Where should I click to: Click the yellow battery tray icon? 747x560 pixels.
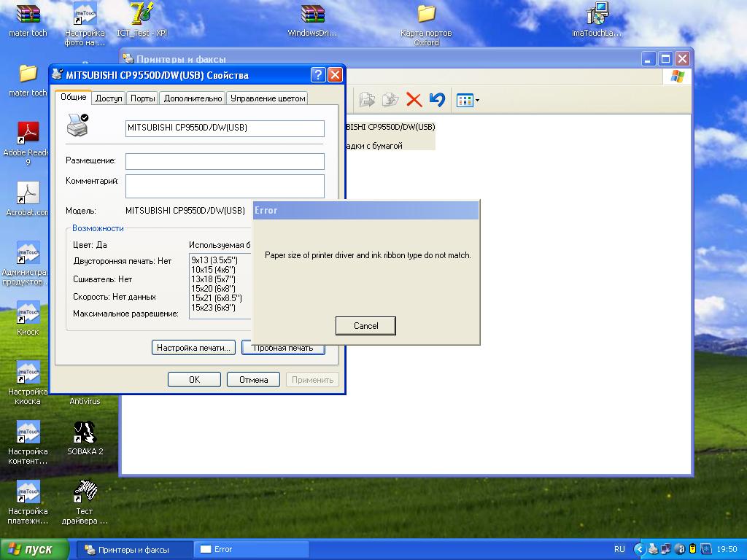click(x=693, y=550)
